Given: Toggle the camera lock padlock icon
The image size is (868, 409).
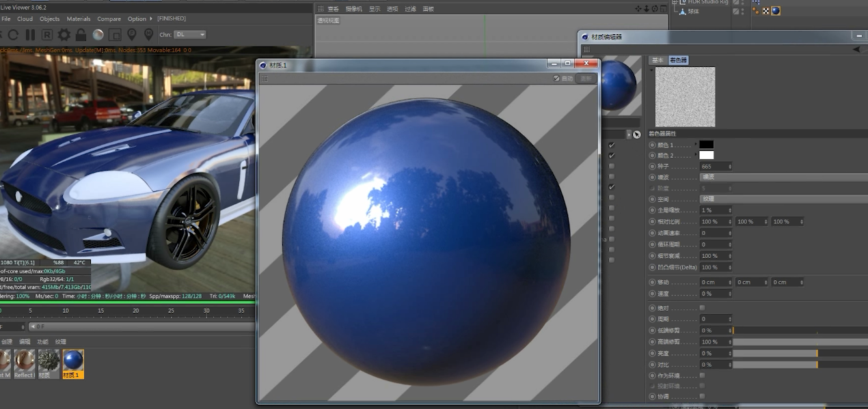Looking at the screenshot, I should 81,34.
